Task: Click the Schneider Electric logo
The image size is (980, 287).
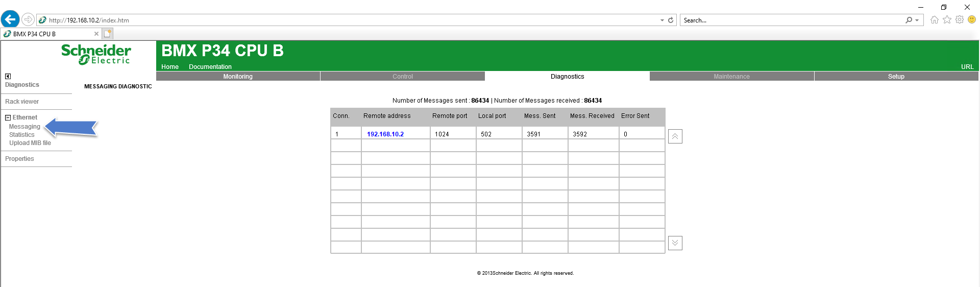Action: [96, 54]
